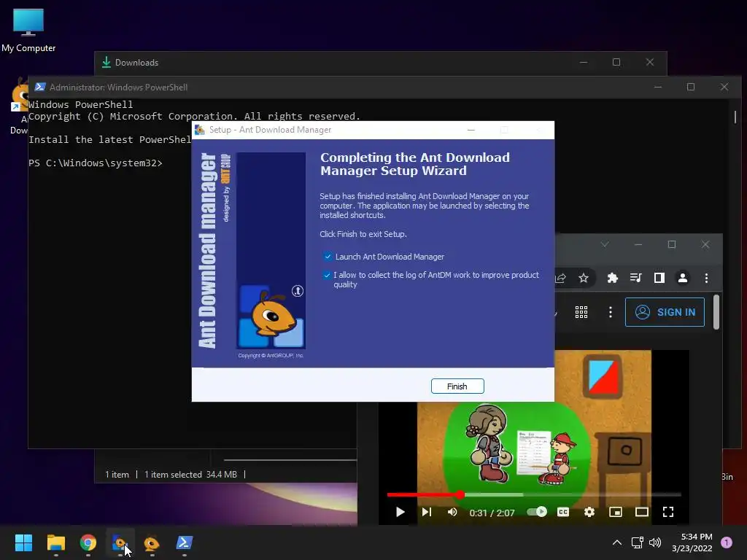
Task: Open network status tray icon
Action: (x=637, y=542)
